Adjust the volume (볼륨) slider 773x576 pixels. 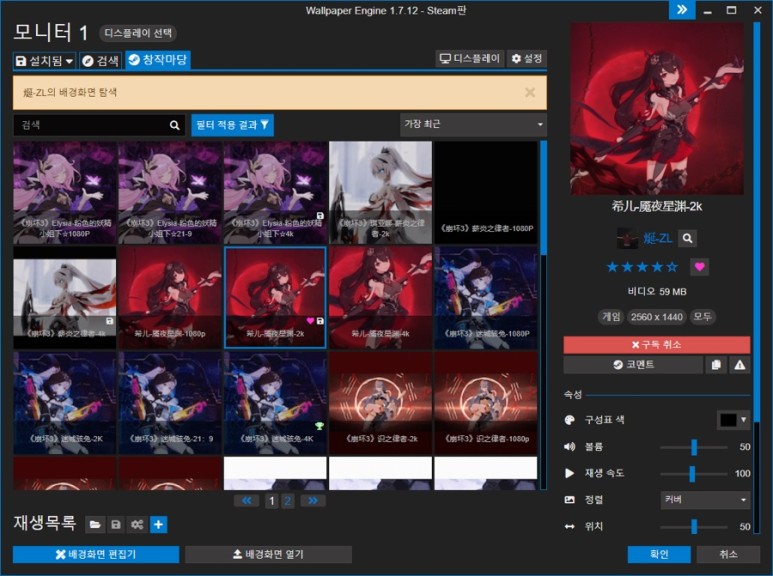click(694, 447)
